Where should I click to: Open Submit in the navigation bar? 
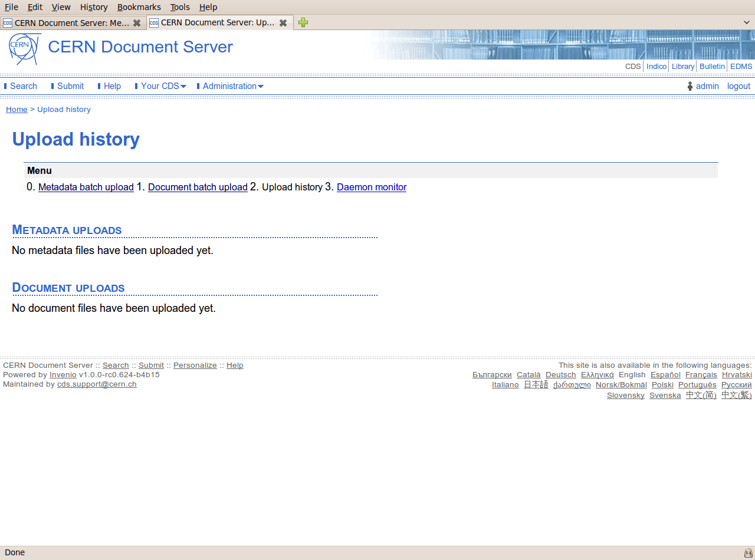pyautogui.click(x=71, y=86)
